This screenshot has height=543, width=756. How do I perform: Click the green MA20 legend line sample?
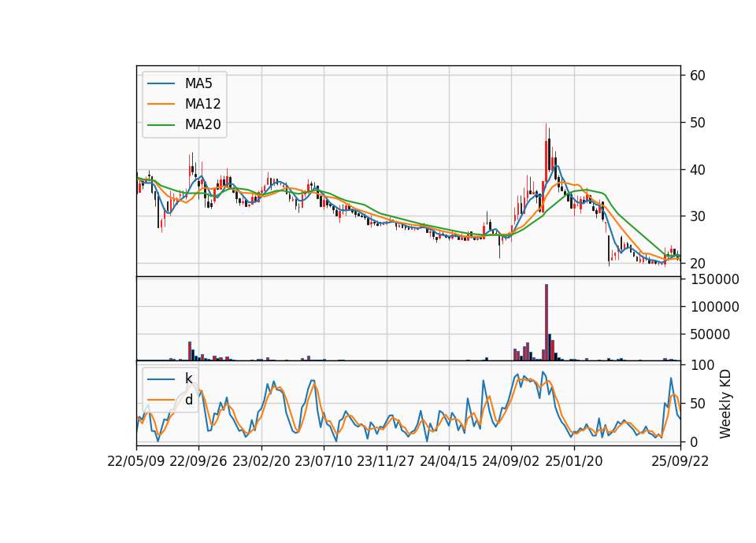click(161, 124)
